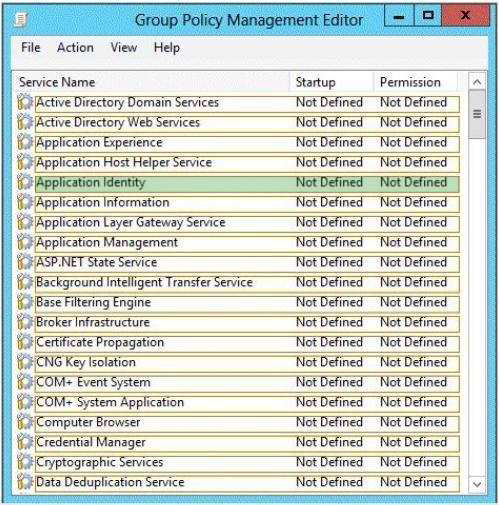Click the icon beside Cryptographic Services
The image size is (499, 506).
tap(25, 462)
